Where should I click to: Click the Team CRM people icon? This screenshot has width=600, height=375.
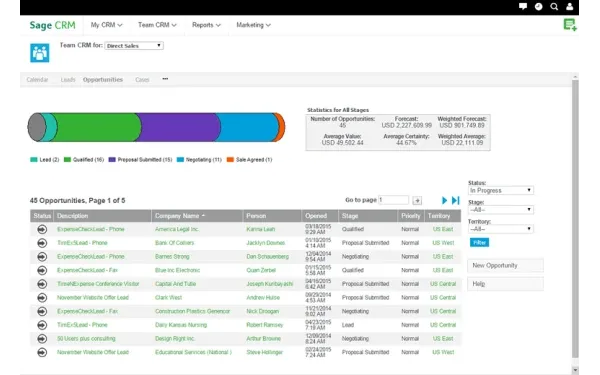tap(40, 53)
